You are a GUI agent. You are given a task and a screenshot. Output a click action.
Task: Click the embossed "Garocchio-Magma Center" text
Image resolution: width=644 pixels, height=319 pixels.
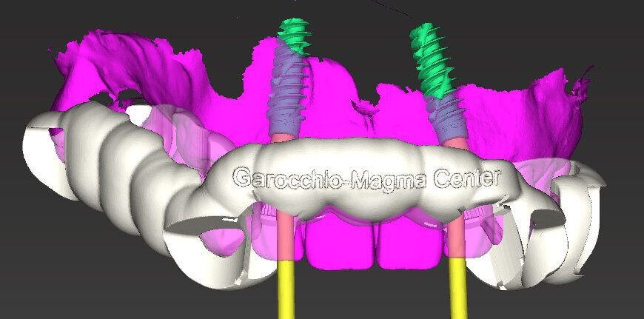[366, 178]
